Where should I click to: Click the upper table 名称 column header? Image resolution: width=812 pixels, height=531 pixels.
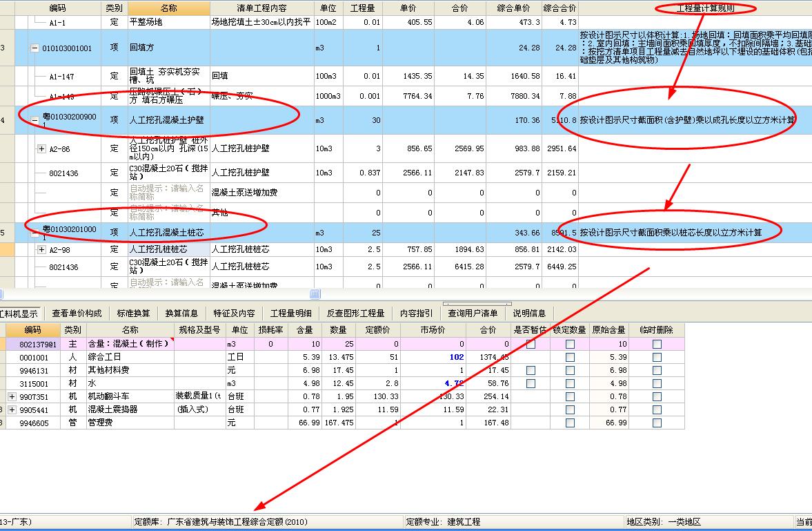169,8
